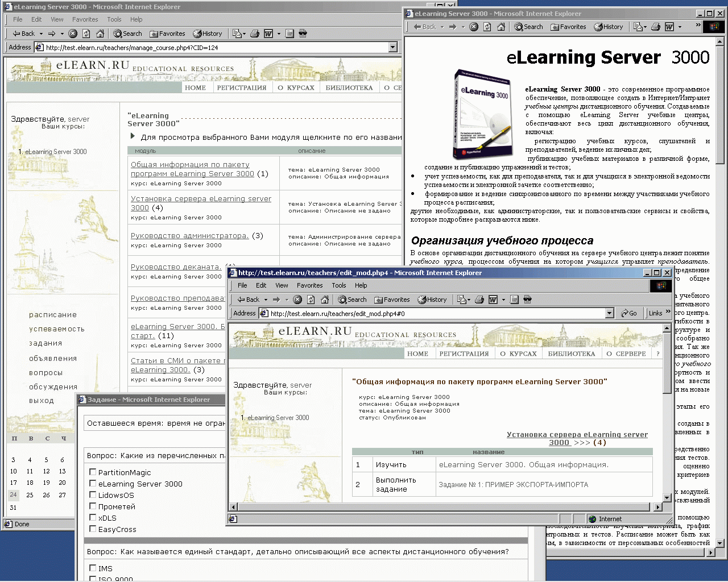Click the 'расписание' sidebar link
This screenshot has height=582, width=728.
pyautogui.click(x=53, y=315)
